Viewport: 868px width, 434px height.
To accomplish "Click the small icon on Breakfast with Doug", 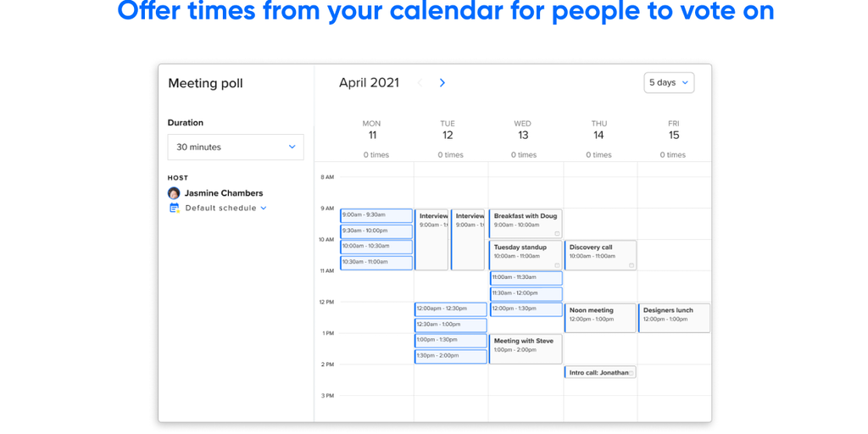I will click(557, 233).
